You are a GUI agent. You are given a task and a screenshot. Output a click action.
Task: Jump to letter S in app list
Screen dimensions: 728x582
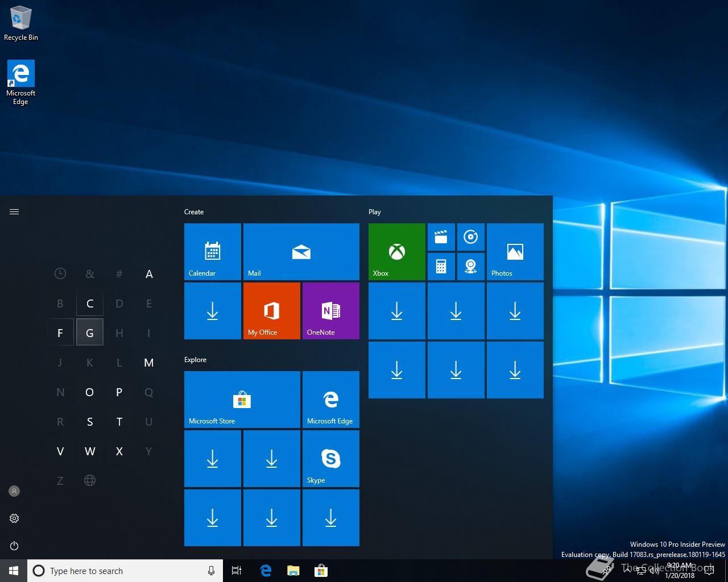(90, 422)
